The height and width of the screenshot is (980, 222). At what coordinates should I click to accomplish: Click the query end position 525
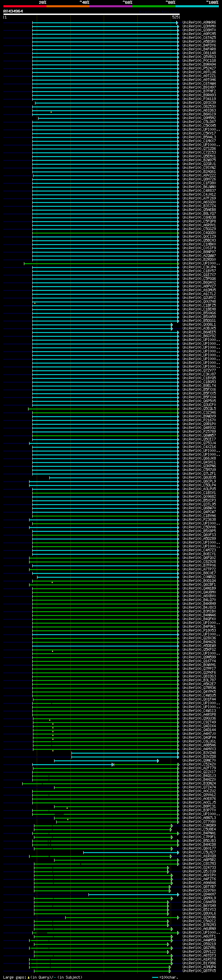(175, 17)
